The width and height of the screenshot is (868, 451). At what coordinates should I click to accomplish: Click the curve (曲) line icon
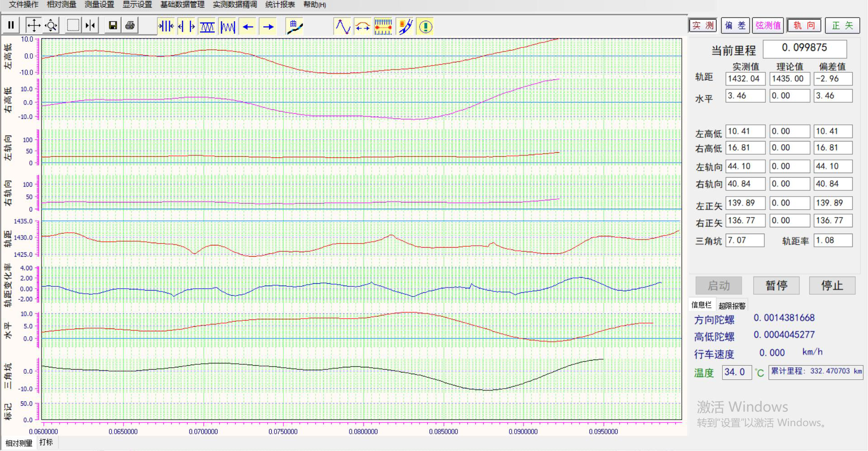click(294, 26)
